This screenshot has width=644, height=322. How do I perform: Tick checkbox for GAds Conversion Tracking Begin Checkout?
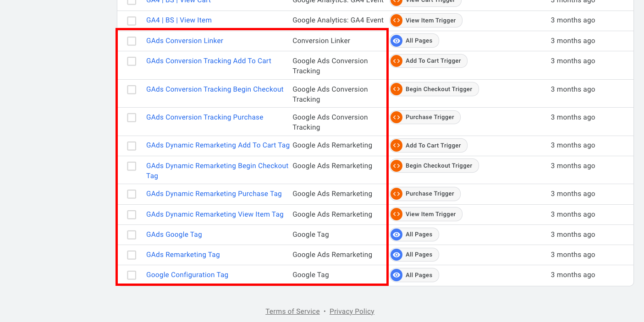point(132,90)
